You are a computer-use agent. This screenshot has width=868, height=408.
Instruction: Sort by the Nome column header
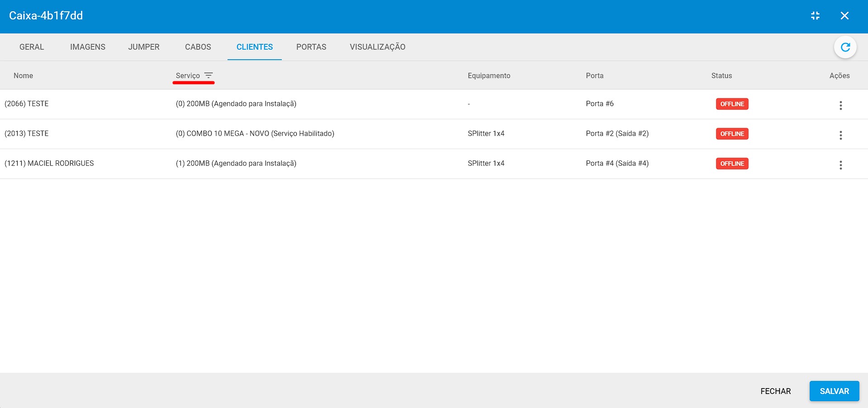point(23,75)
